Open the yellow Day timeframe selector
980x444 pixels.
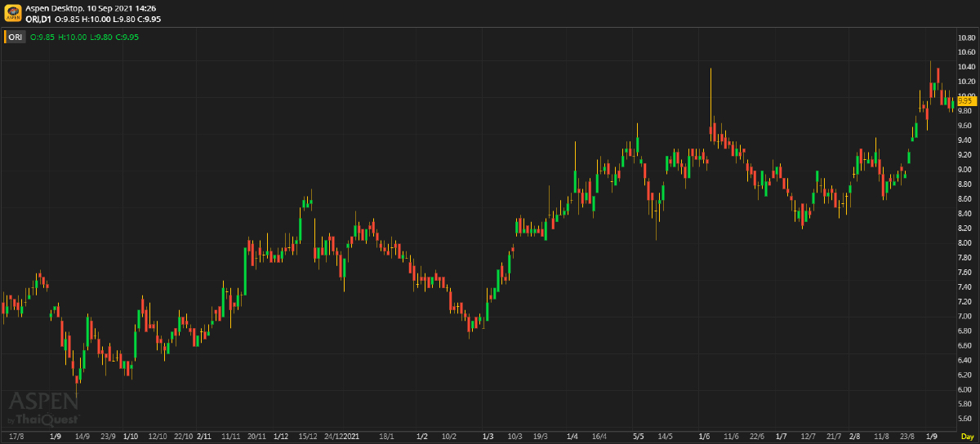[967, 437]
